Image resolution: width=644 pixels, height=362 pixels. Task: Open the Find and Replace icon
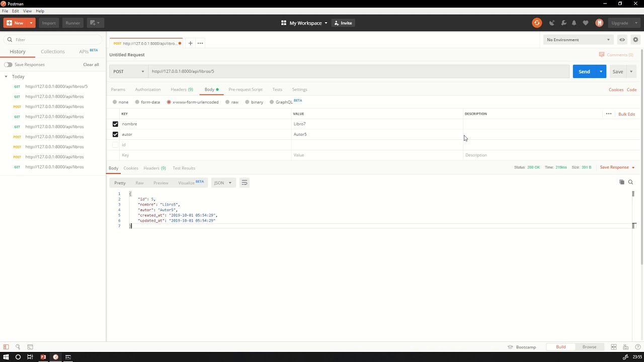(18, 347)
